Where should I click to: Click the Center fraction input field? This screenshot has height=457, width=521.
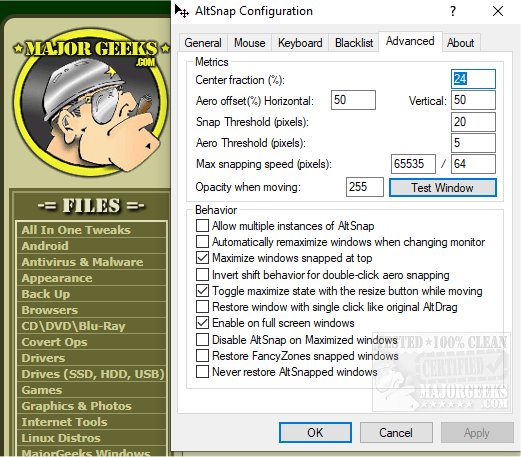[x=473, y=79]
